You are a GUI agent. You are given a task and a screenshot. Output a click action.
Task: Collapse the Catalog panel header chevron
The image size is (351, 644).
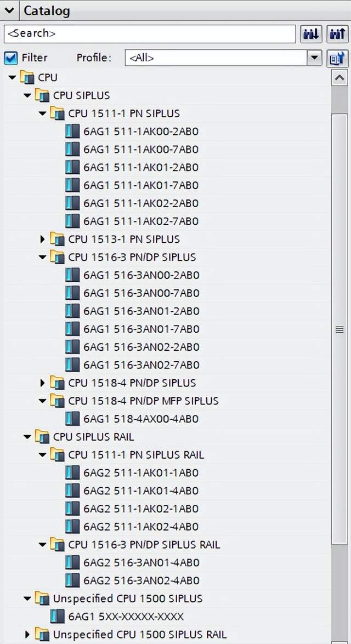coord(9,10)
